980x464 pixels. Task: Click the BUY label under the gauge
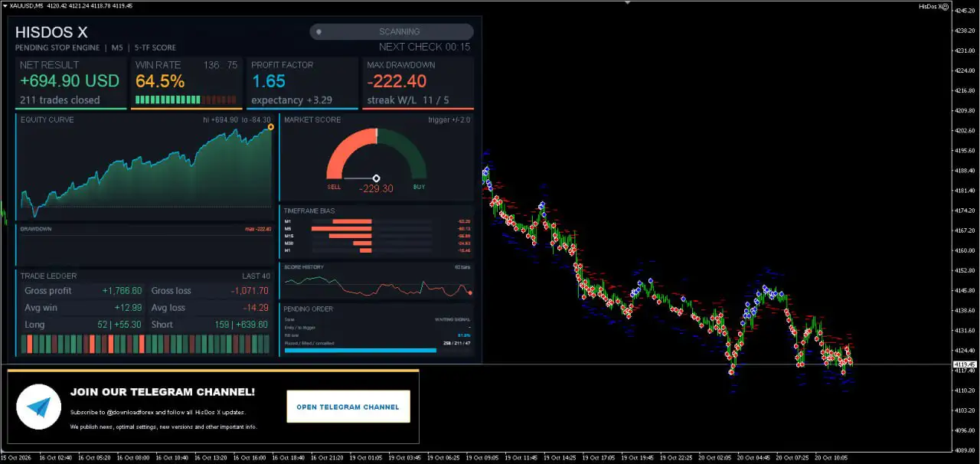tap(420, 187)
